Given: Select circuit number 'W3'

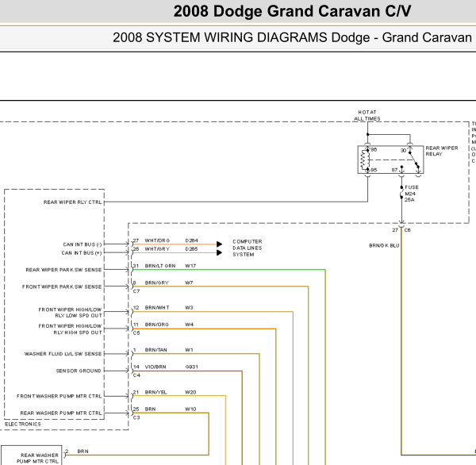Looking at the screenshot, I should (189, 307).
